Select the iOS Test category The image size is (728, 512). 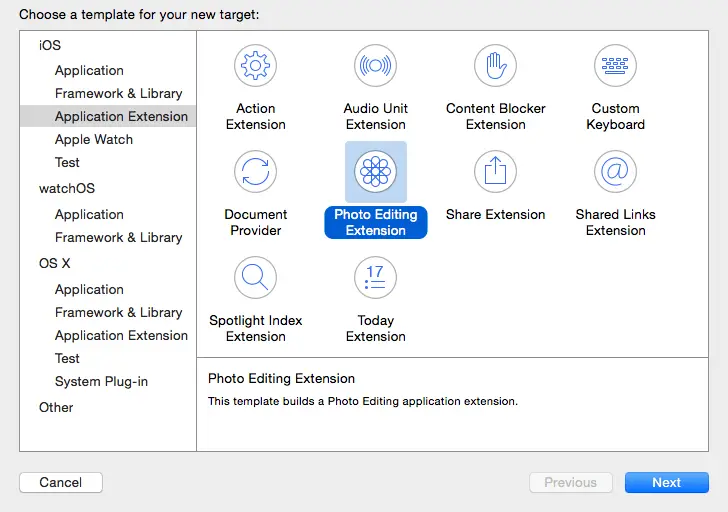67,163
